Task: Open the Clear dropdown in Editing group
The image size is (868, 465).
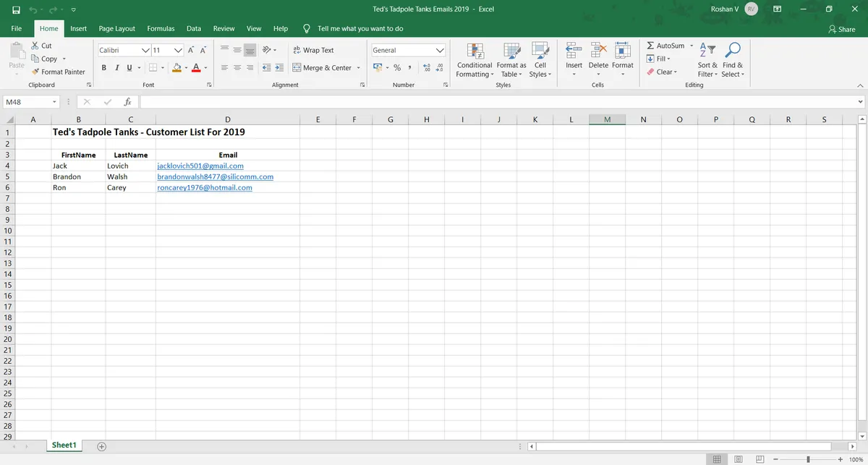Action: point(662,72)
